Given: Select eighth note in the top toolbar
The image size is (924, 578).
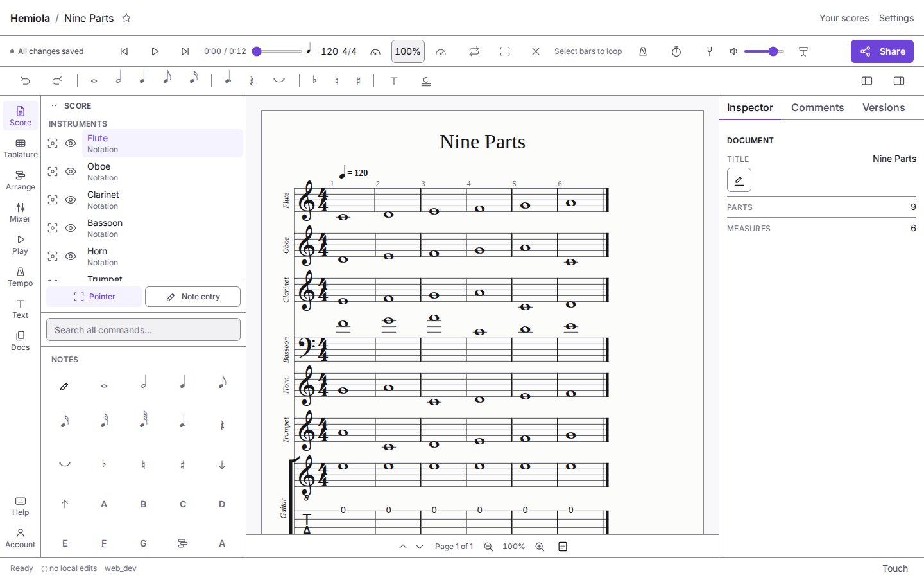Looking at the screenshot, I should tap(167, 78).
